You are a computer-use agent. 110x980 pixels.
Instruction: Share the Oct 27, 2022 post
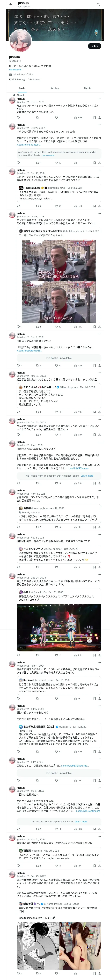point(99,163)
